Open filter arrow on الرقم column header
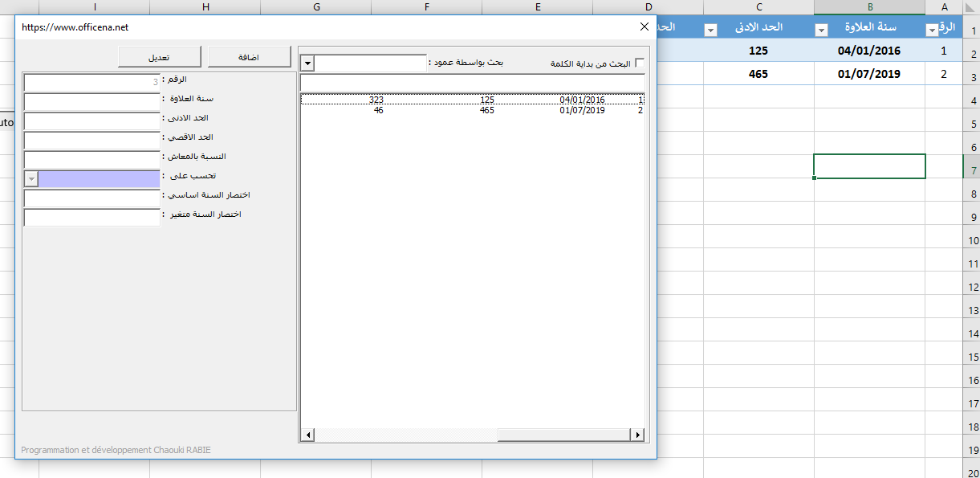 tap(932, 31)
